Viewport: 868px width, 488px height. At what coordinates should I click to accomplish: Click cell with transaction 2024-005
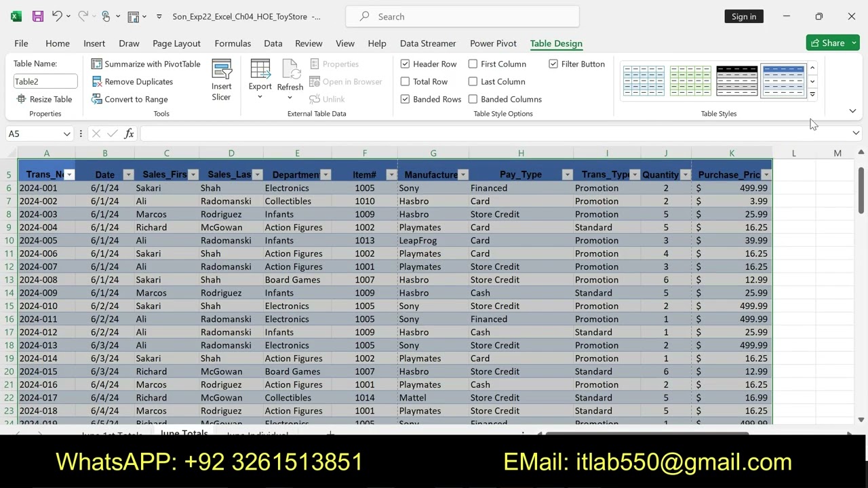(x=46, y=241)
